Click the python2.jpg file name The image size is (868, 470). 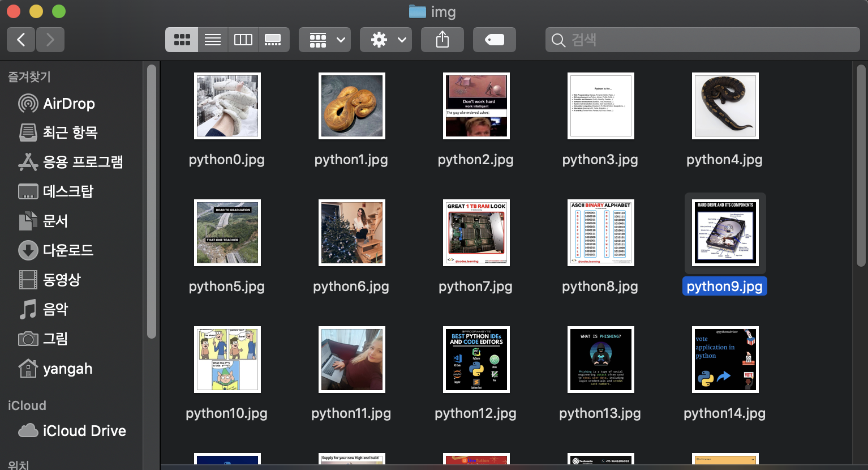coord(476,160)
